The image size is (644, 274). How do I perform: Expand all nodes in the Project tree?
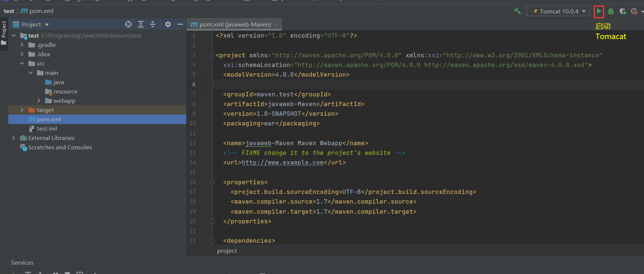[141, 24]
